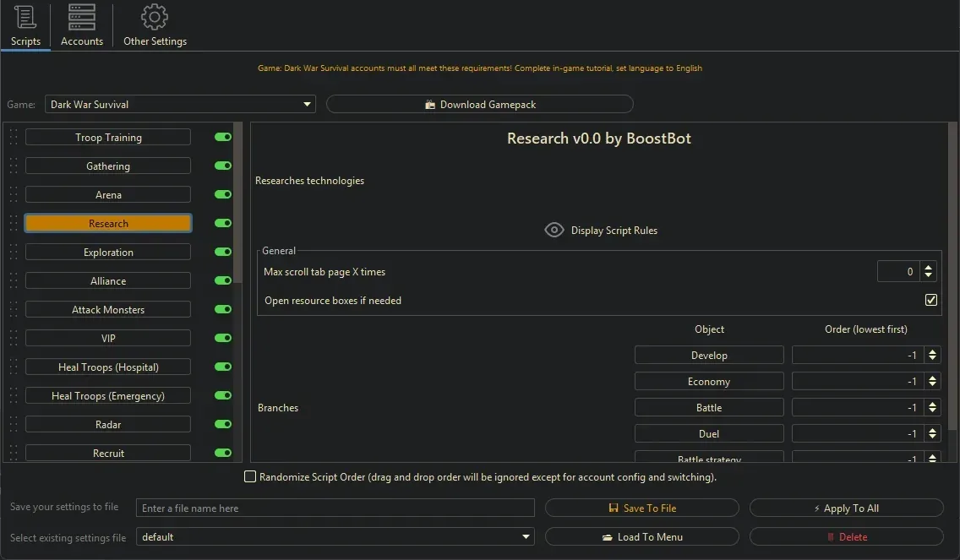
Task: Click drag handle next to Recruit
Action: (14, 453)
